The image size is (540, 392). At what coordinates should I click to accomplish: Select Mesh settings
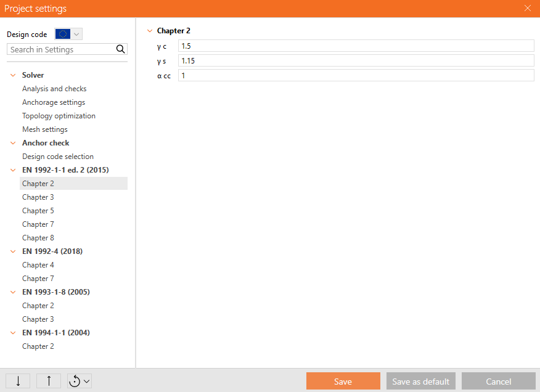(x=45, y=129)
